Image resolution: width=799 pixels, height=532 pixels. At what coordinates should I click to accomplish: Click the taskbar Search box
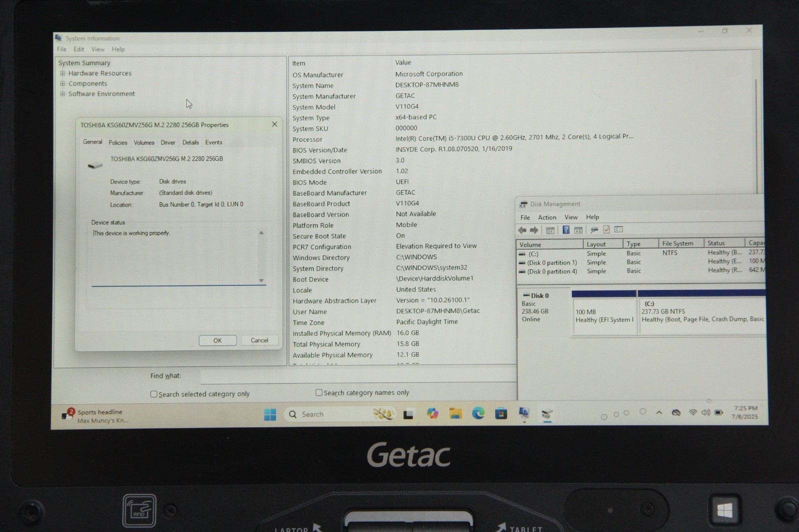click(340, 415)
